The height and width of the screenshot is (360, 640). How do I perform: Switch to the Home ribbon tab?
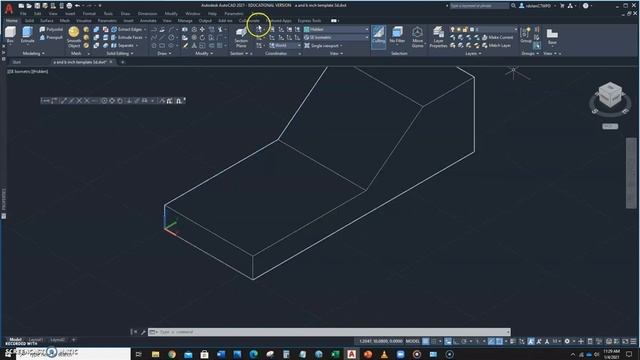click(x=11, y=20)
